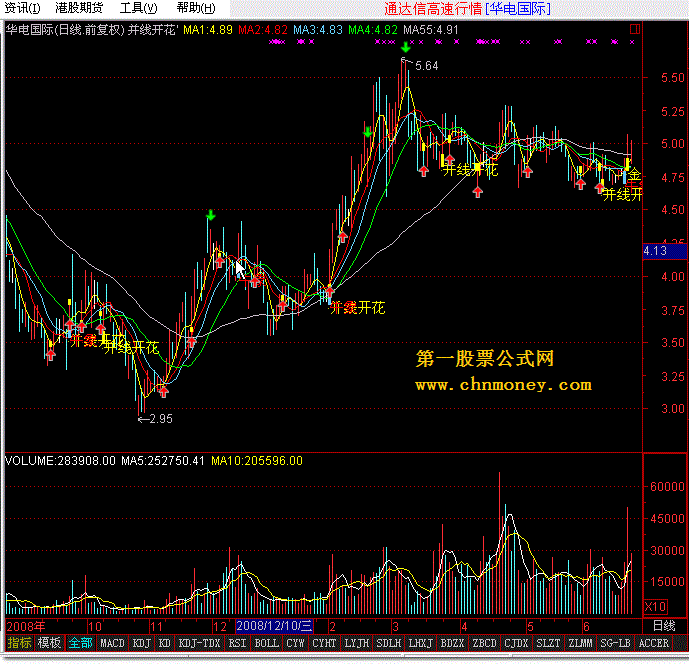689x664 pixels.
Task: Click the 并线开花 label near the February breakout
Action: pyautogui.click(x=357, y=308)
